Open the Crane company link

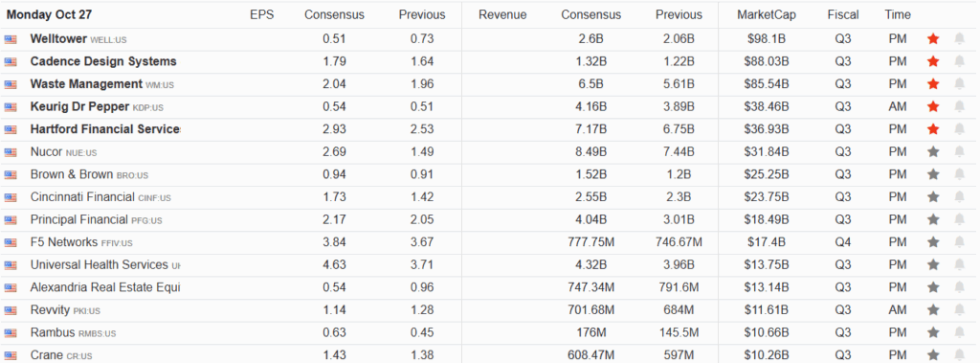coord(46,355)
